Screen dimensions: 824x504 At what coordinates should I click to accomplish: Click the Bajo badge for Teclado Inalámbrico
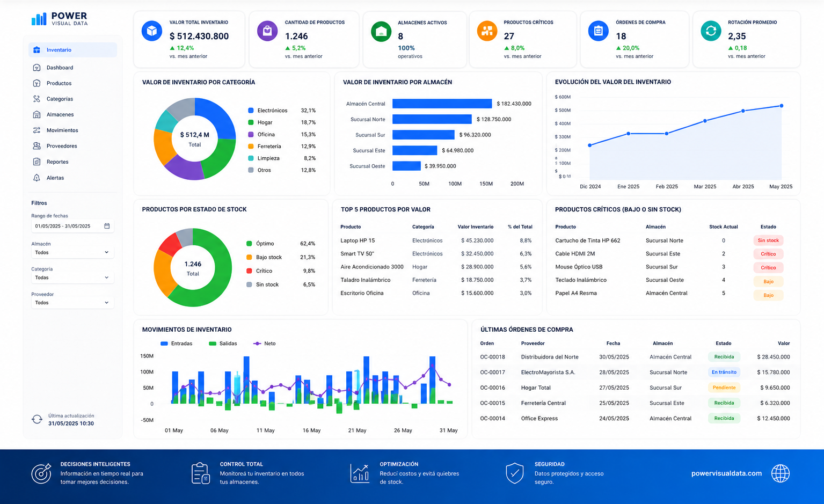pos(768,282)
